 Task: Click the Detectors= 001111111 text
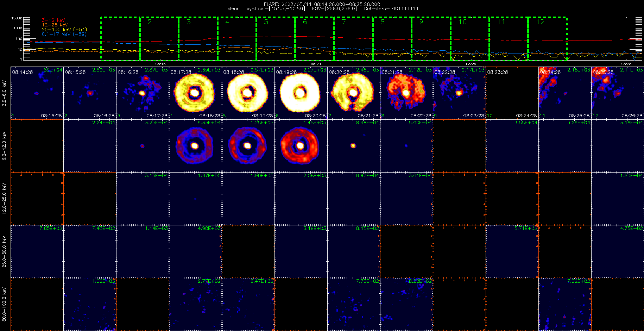(x=391, y=8)
